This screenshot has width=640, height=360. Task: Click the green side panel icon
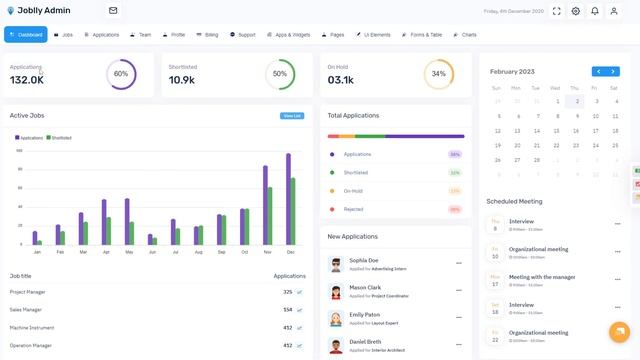(636, 171)
